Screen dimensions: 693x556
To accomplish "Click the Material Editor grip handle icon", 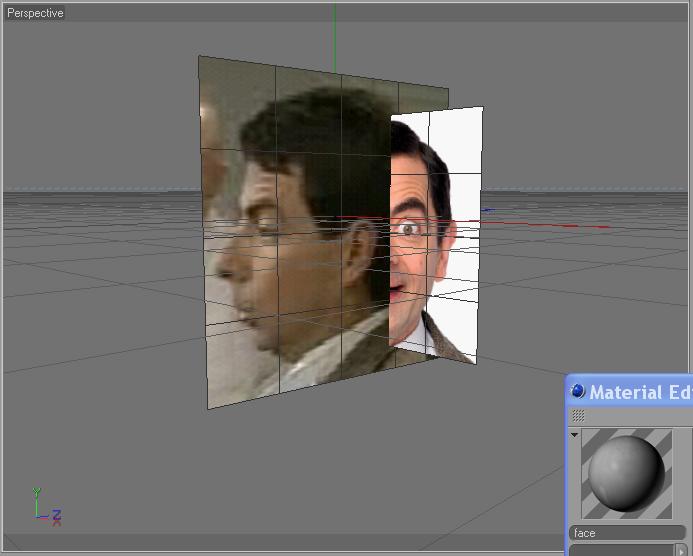I will click(x=578, y=416).
